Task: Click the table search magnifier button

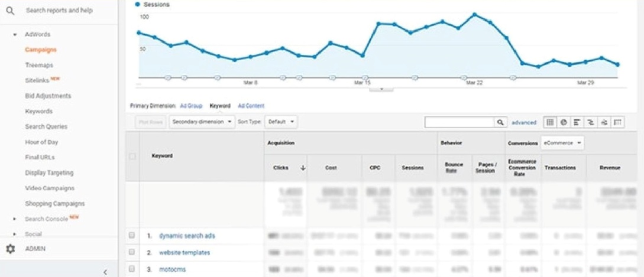Action: (x=501, y=122)
